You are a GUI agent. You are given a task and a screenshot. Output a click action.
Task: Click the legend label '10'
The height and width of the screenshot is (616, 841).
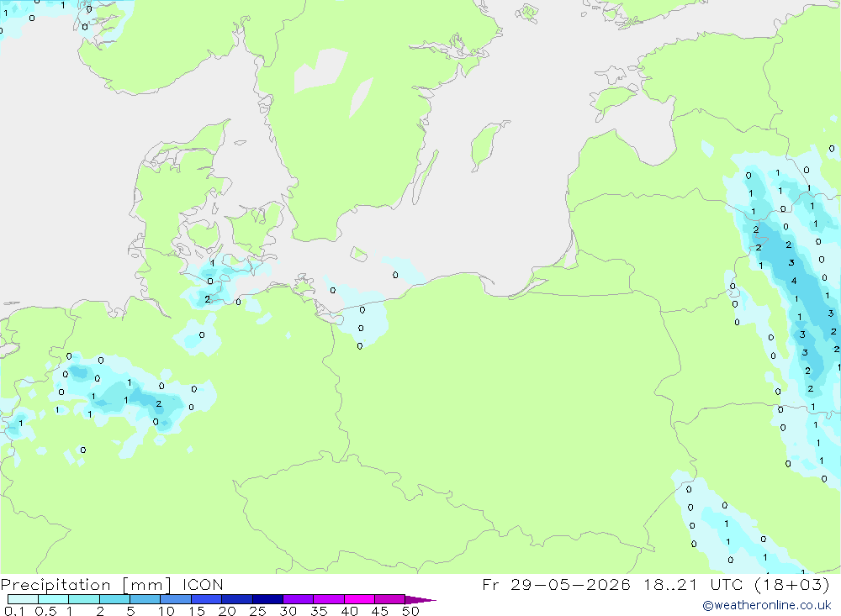pos(167,611)
